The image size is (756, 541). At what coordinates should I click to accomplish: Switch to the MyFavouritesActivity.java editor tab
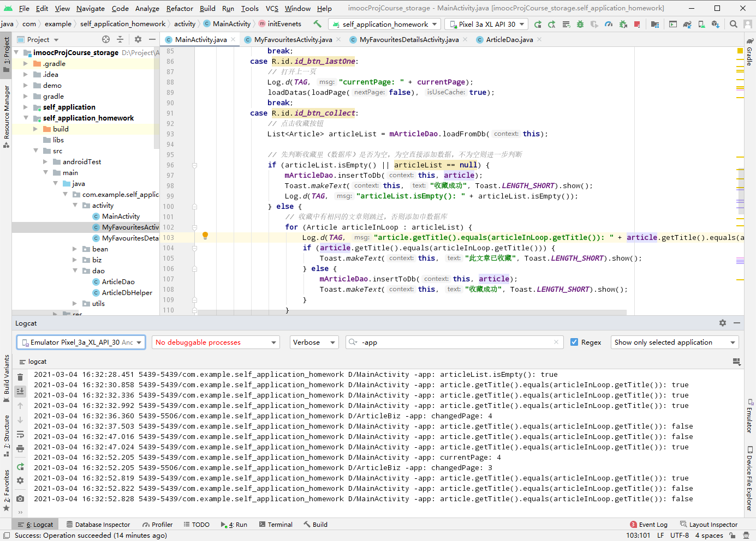[293, 39]
